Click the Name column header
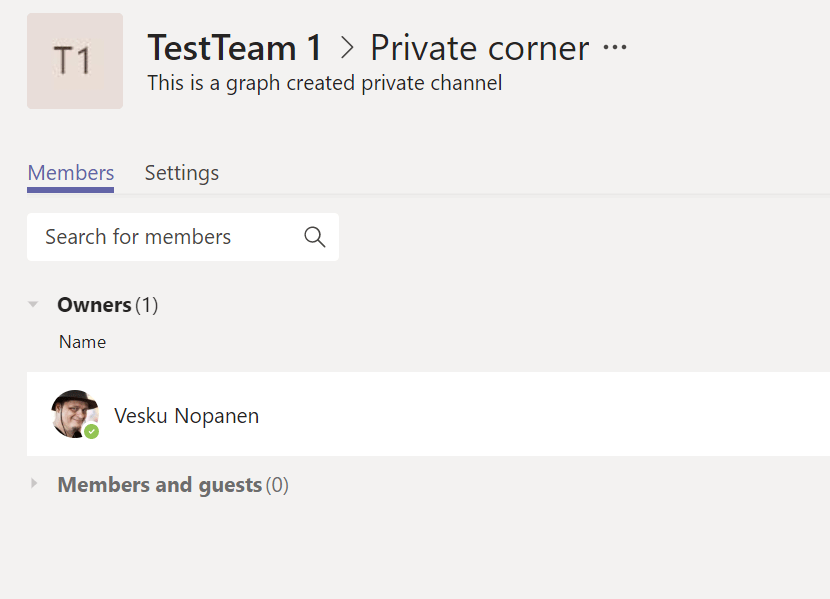 [82, 342]
